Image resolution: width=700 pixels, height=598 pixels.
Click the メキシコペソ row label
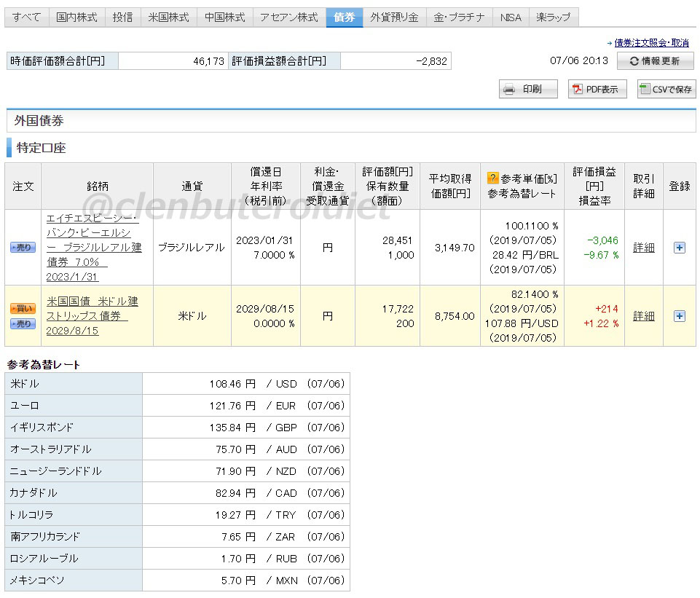(x=37, y=581)
